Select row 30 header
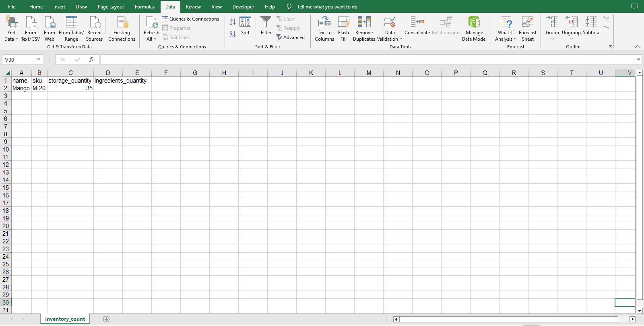 click(6, 303)
